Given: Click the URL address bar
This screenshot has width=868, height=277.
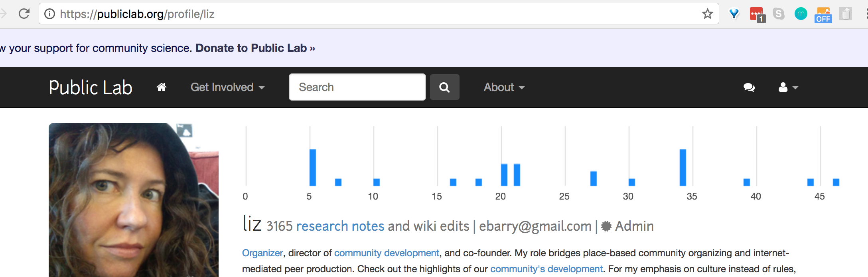Looking at the screenshot, I should (379, 14).
